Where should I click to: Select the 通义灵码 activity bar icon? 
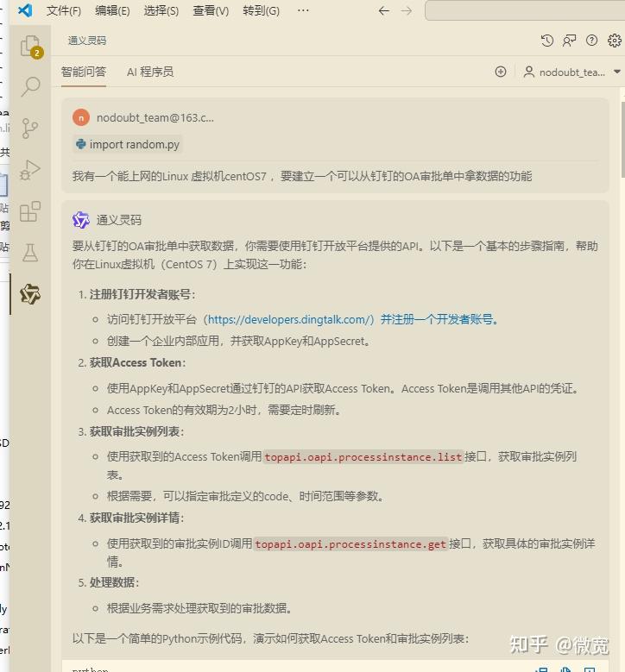pyautogui.click(x=30, y=294)
